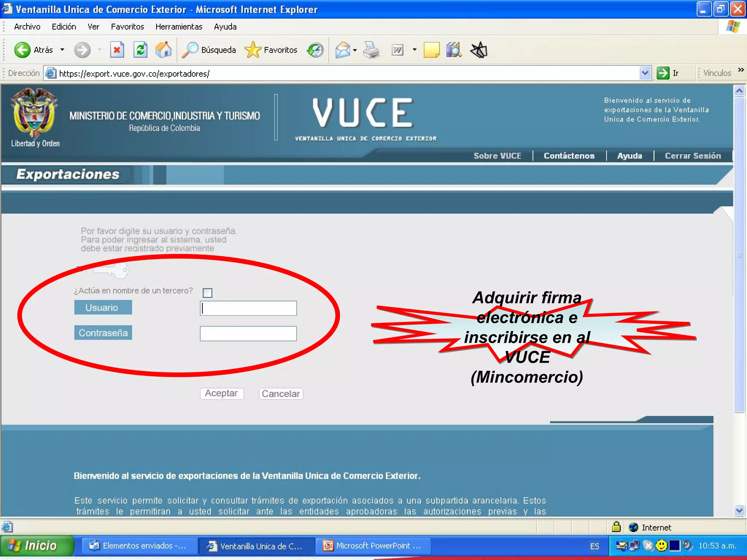Click the Print printer icon

coord(371,50)
